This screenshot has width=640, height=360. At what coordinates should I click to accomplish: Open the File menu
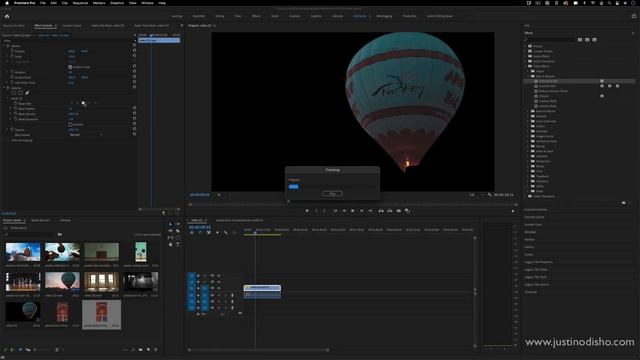coord(43,3)
